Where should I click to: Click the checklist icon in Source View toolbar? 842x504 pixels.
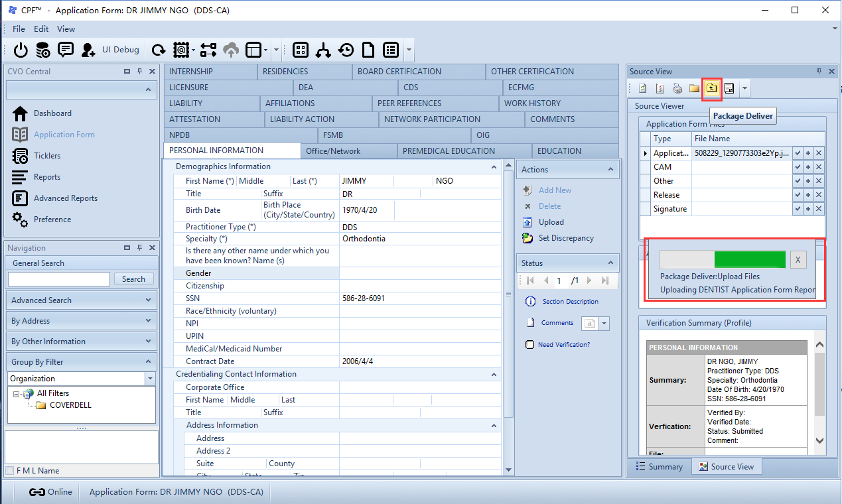pos(660,88)
